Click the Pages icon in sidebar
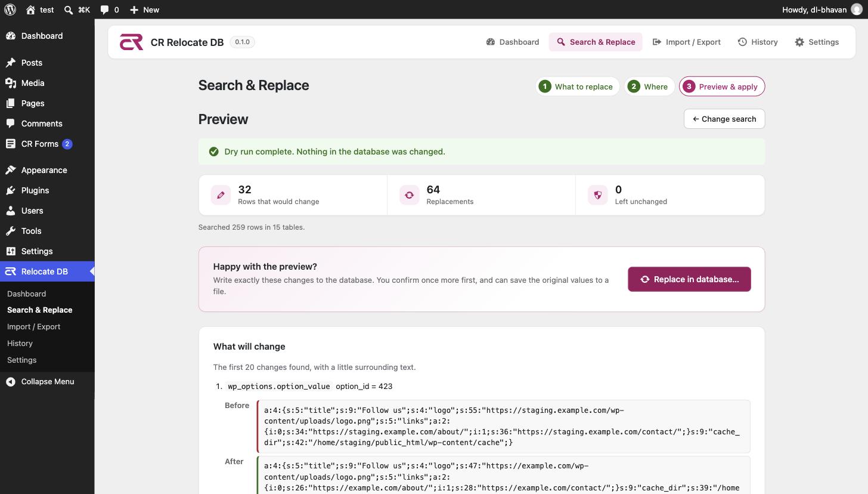The width and height of the screenshot is (868, 494). tap(11, 103)
